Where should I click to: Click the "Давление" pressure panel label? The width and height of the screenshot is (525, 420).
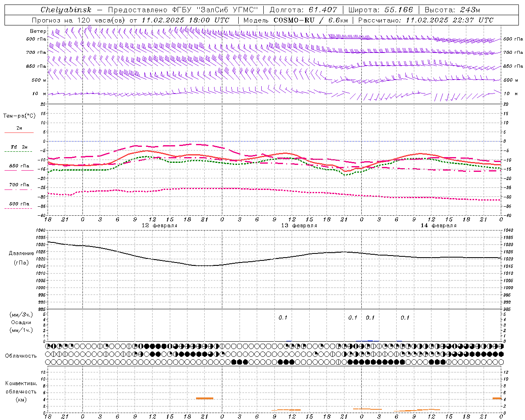21,253
